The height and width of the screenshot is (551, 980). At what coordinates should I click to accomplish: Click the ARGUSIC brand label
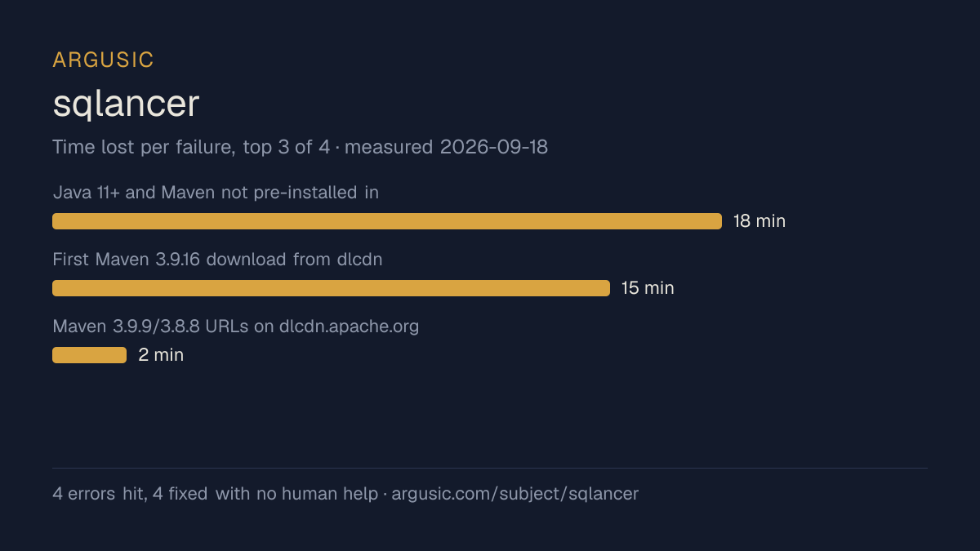[103, 60]
